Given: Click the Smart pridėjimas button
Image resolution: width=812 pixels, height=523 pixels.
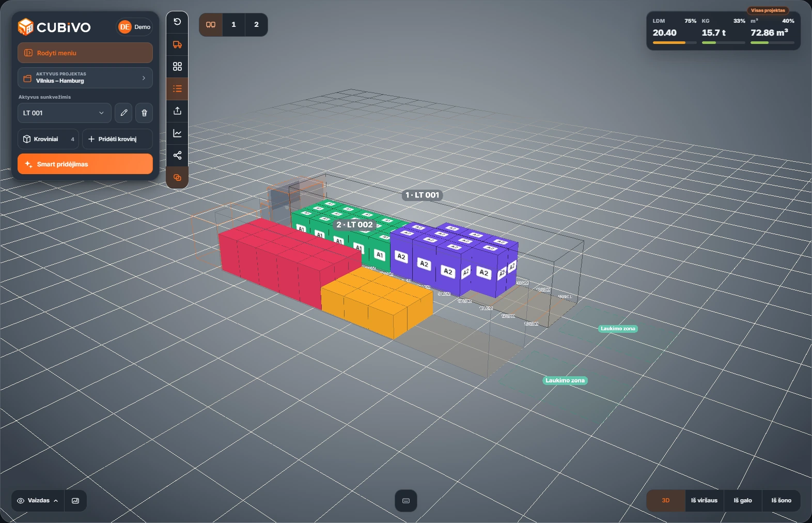Looking at the screenshot, I should point(85,164).
